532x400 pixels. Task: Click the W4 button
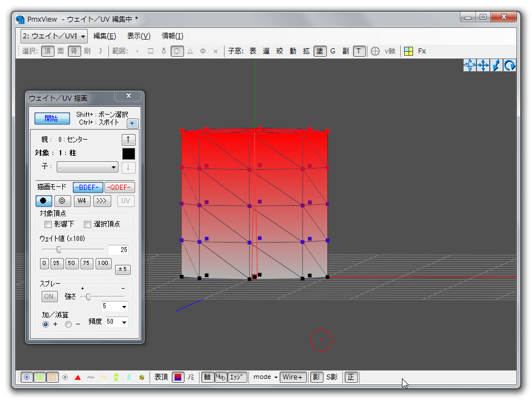[x=82, y=201]
